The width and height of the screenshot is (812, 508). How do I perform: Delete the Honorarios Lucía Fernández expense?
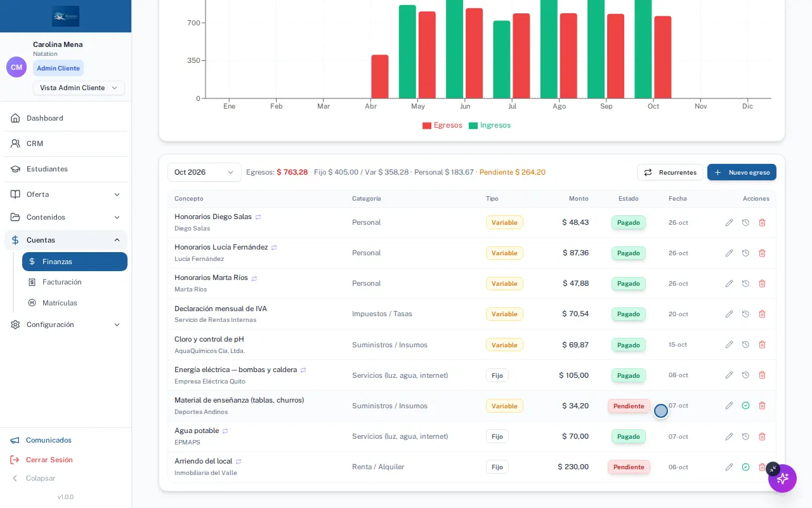point(762,253)
